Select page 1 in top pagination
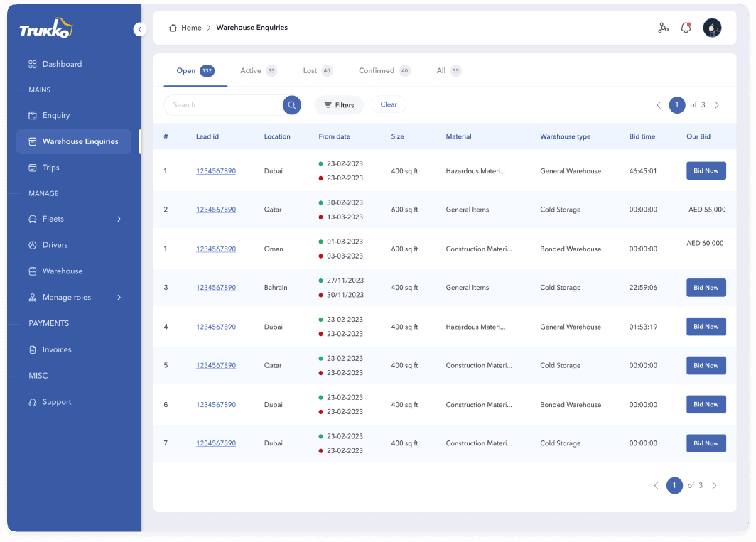 pos(677,105)
